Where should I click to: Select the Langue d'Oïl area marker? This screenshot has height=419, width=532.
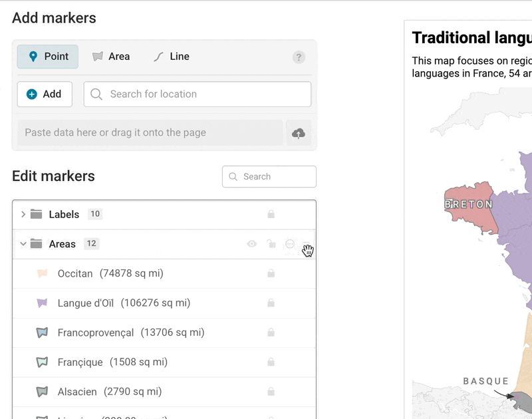coord(164,303)
